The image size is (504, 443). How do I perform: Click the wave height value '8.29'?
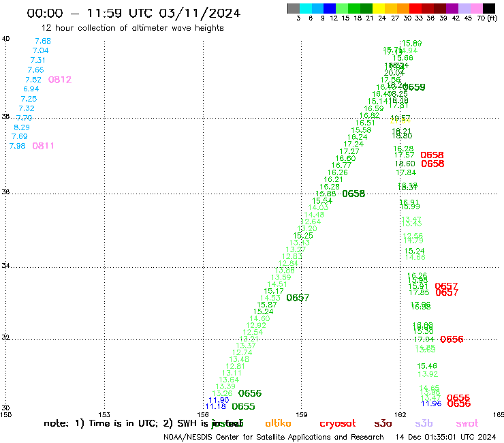coord(22,127)
